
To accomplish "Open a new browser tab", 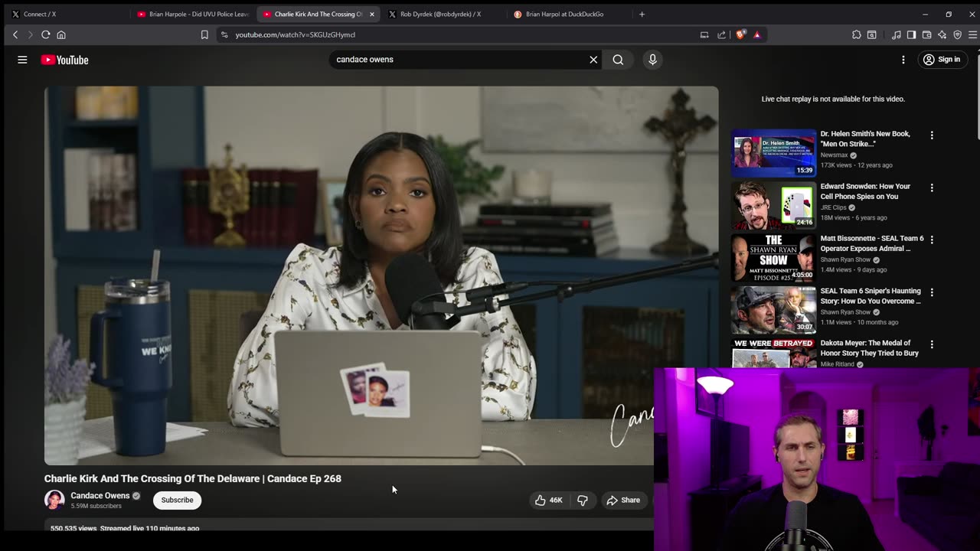I will click(x=642, y=14).
